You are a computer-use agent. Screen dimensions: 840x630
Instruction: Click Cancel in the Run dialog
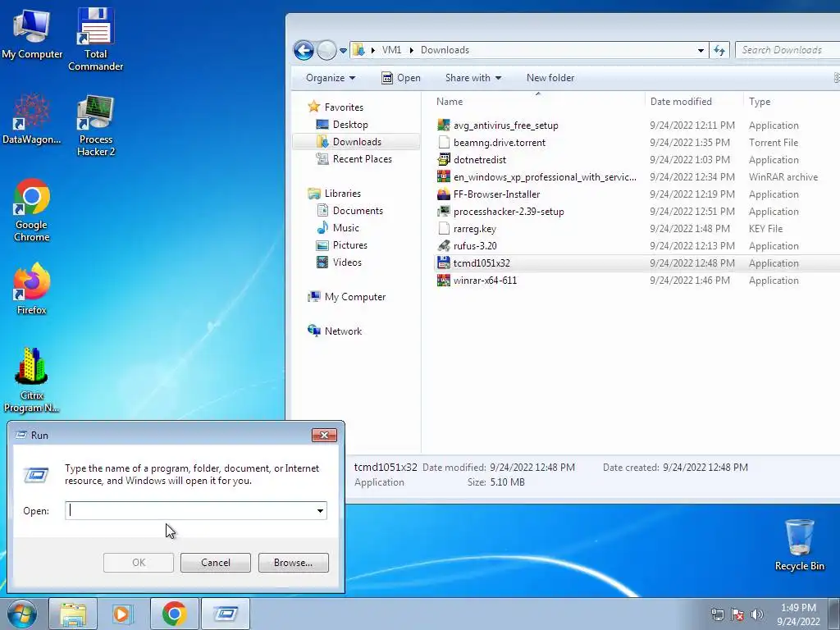click(x=216, y=563)
